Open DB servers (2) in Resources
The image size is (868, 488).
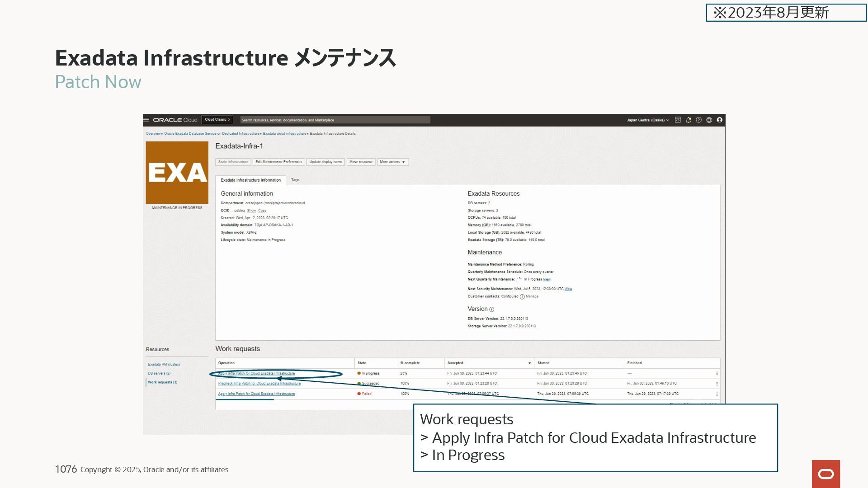[x=159, y=373]
